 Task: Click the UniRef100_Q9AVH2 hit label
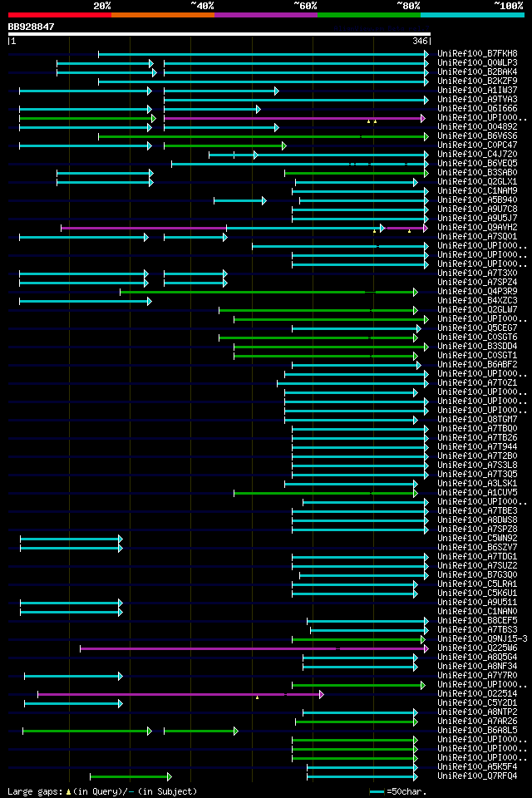click(x=477, y=228)
